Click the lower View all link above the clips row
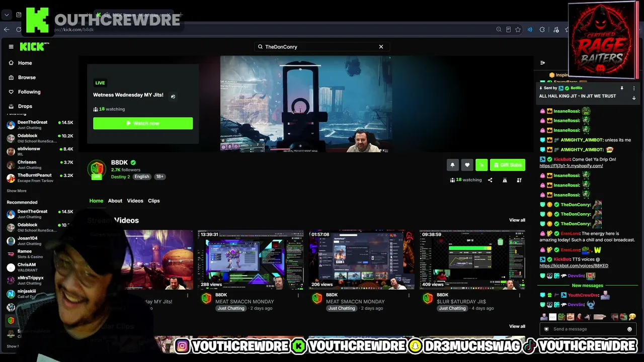The image size is (644, 362). coord(517,326)
